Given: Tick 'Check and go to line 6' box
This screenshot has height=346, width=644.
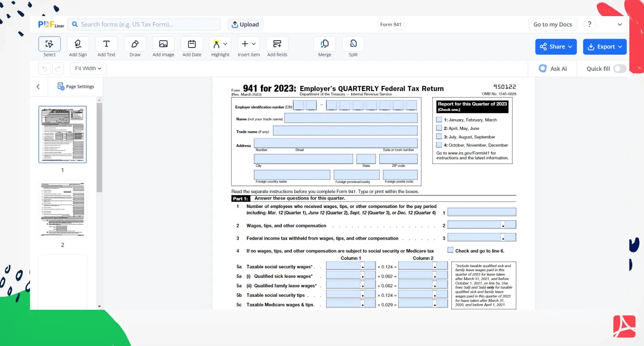Looking at the screenshot, I should 450,250.
